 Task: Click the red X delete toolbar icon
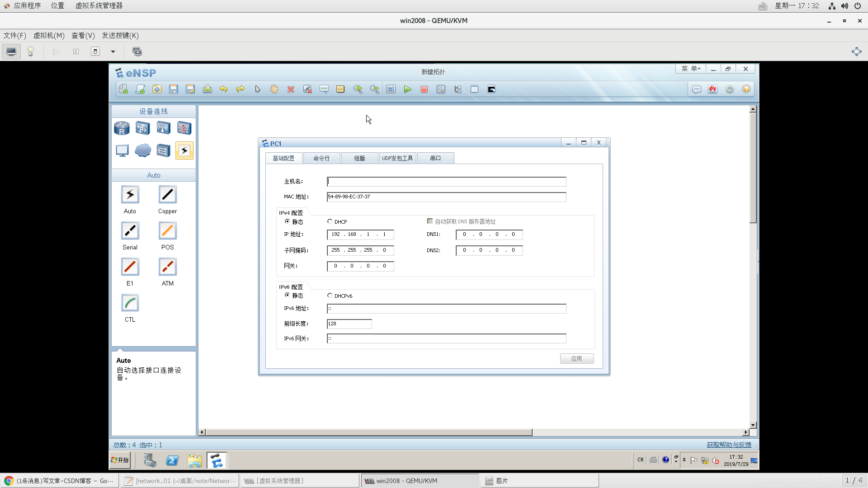click(x=291, y=89)
